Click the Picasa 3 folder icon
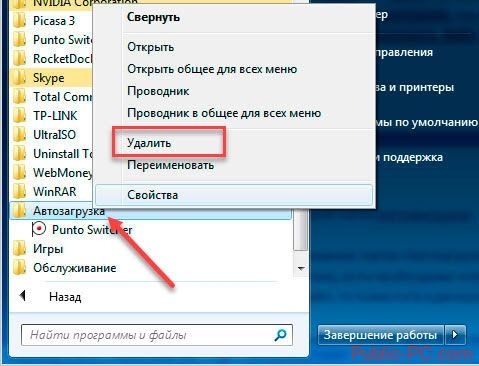Screen dimensions: 479x366 coord(19,21)
